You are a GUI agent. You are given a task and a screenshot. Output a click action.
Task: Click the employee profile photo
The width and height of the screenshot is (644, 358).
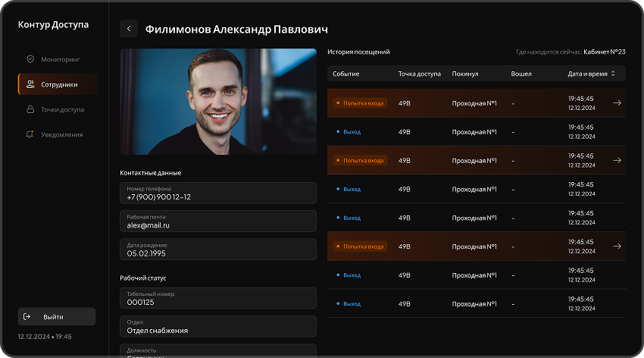pos(218,102)
